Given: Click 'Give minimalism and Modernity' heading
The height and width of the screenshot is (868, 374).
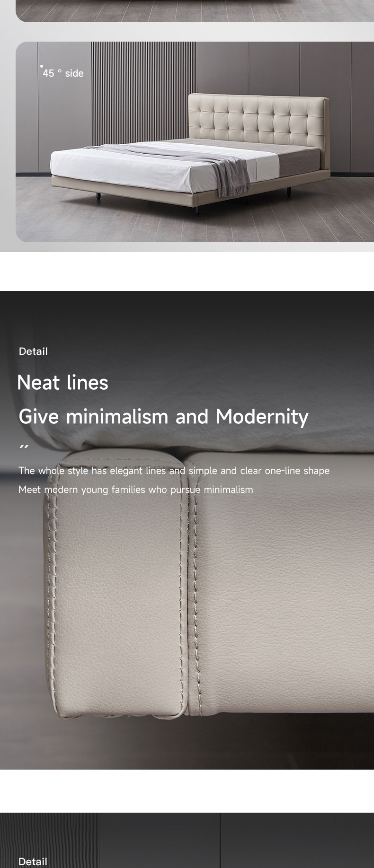Looking at the screenshot, I should point(163,416).
